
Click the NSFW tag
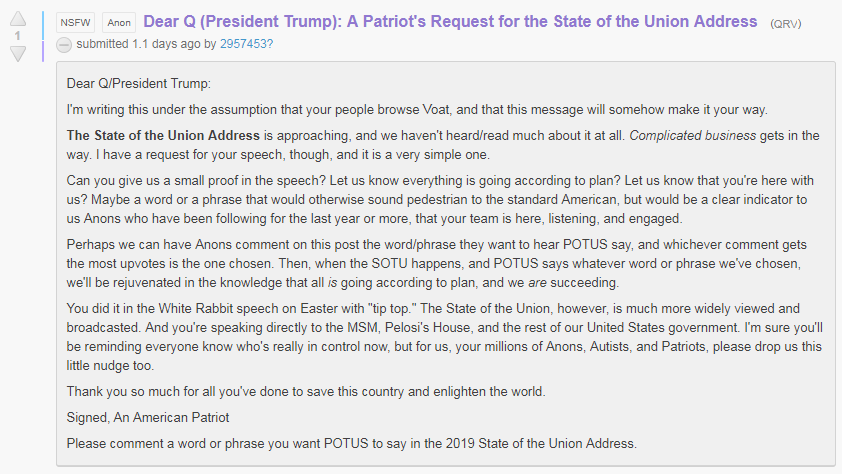coord(75,23)
